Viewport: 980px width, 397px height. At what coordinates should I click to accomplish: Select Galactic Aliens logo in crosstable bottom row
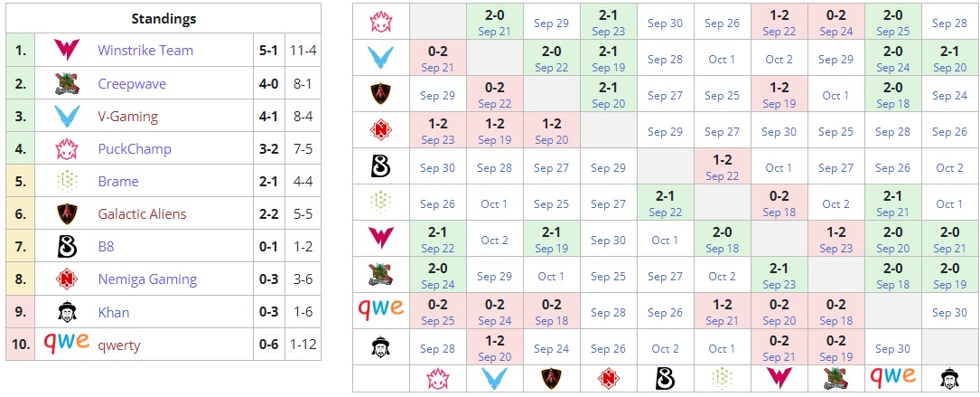point(551,376)
